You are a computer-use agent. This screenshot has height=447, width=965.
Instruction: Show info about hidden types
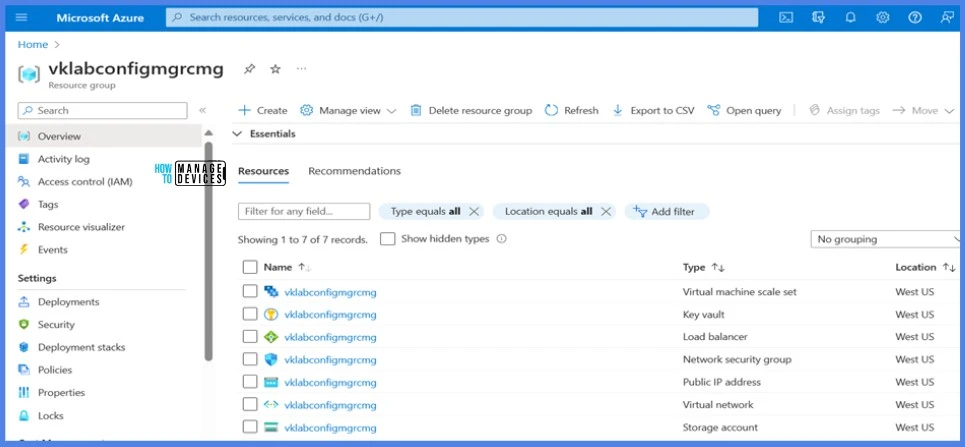tap(502, 239)
